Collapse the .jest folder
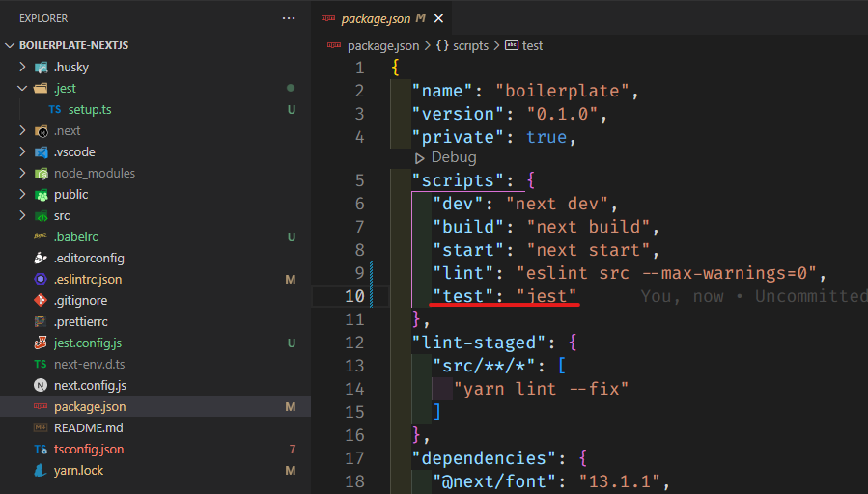This screenshot has height=494, width=868. coord(23,89)
